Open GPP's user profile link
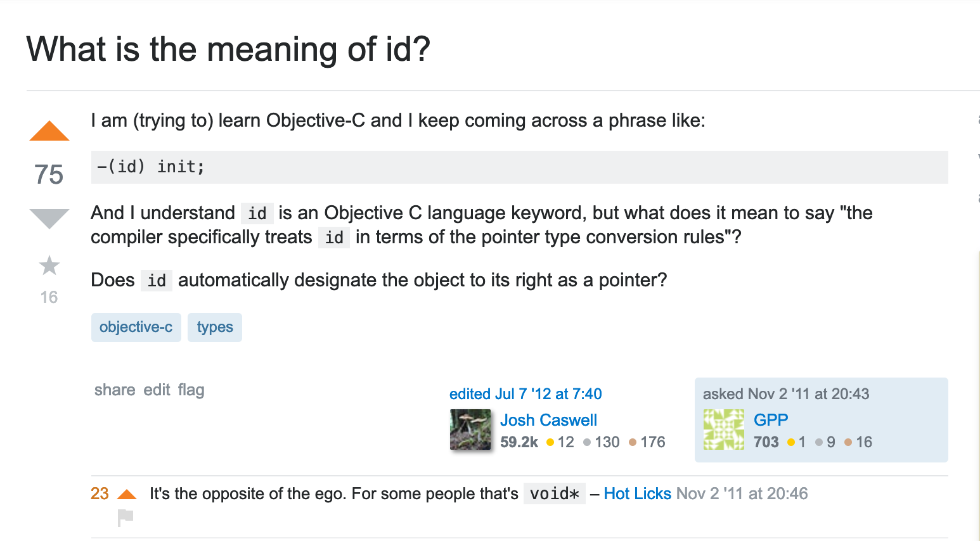The image size is (980, 541). tap(771, 420)
